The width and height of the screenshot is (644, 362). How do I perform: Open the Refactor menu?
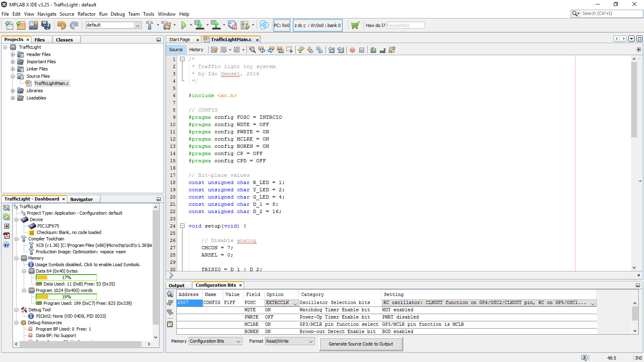click(x=87, y=14)
